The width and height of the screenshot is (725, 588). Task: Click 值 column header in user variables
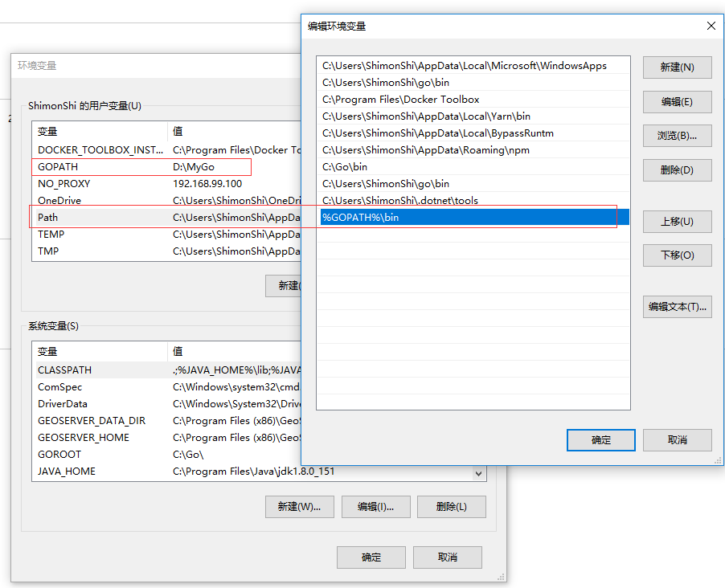[x=234, y=131]
